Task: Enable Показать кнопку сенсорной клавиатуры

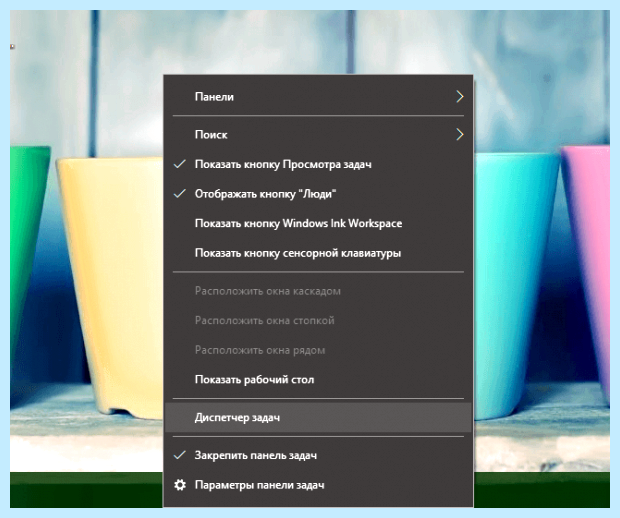Action: 318,253
